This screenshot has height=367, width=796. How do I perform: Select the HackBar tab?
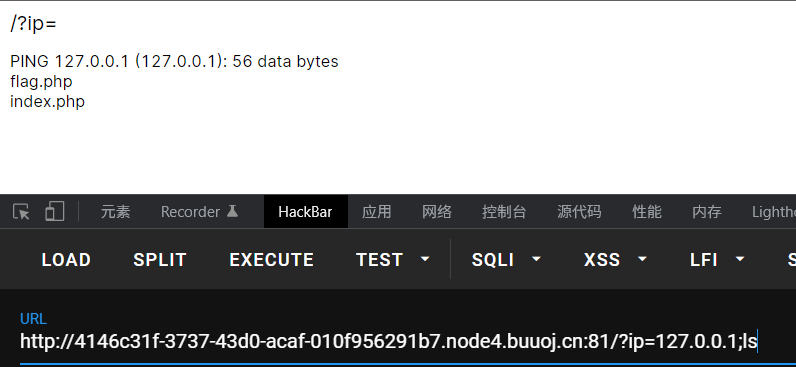click(305, 212)
